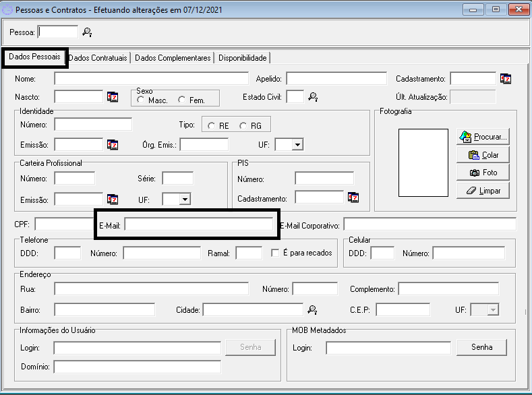Image resolution: width=532 pixels, height=395 pixels.
Task: Select the Masc. radio button
Action: 141,100
